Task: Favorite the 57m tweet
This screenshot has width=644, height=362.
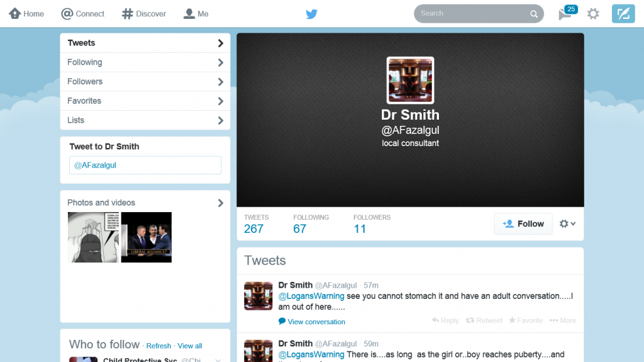Action: tap(526, 320)
